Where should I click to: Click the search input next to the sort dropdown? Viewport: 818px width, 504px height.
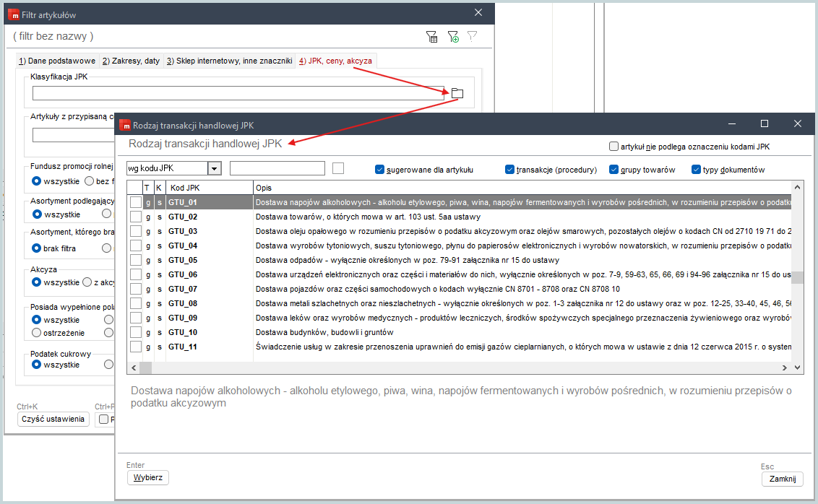coord(277,168)
